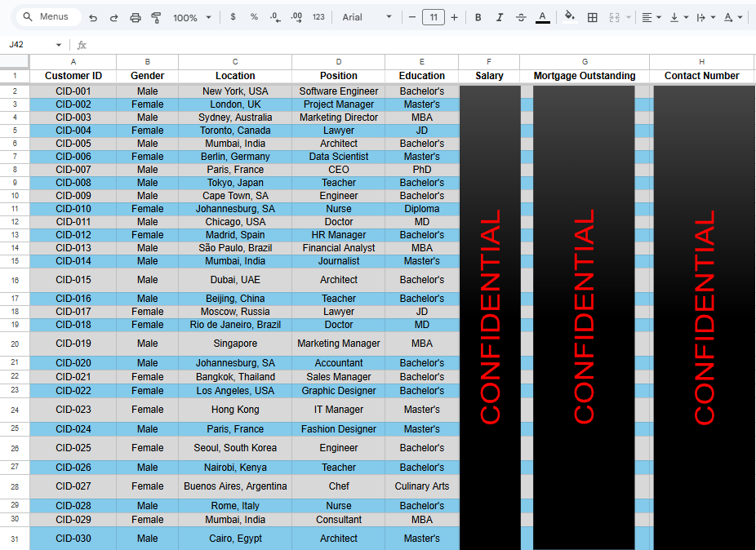
Task: Select cell CID-001
Action: pyautogui.click(x=73, y=91)
